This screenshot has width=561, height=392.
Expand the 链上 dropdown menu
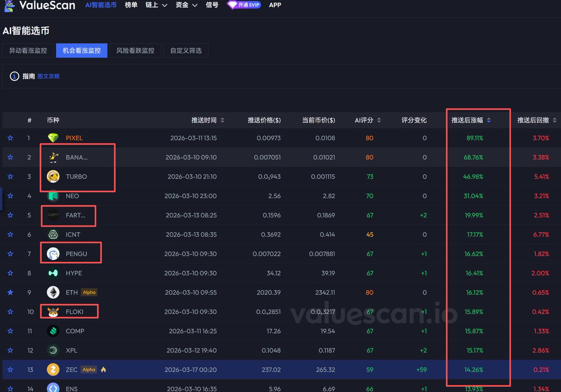pyautogui.click(x=156, y=5)
